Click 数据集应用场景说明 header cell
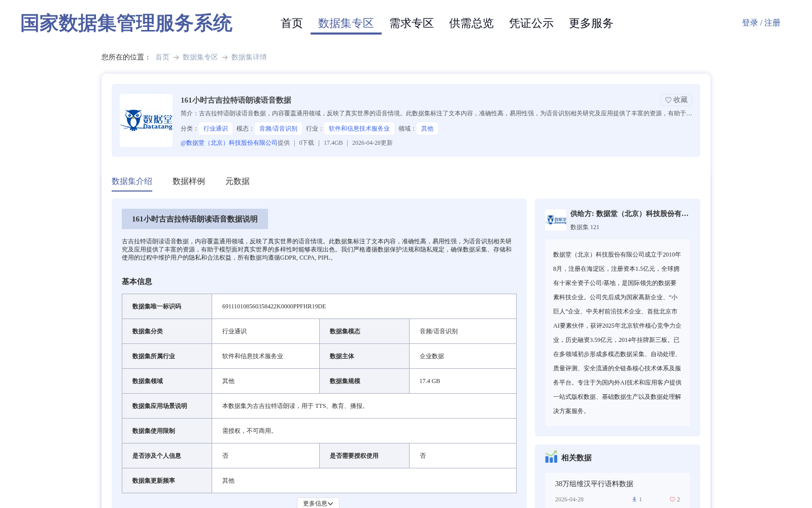 [x=167, y=406]
